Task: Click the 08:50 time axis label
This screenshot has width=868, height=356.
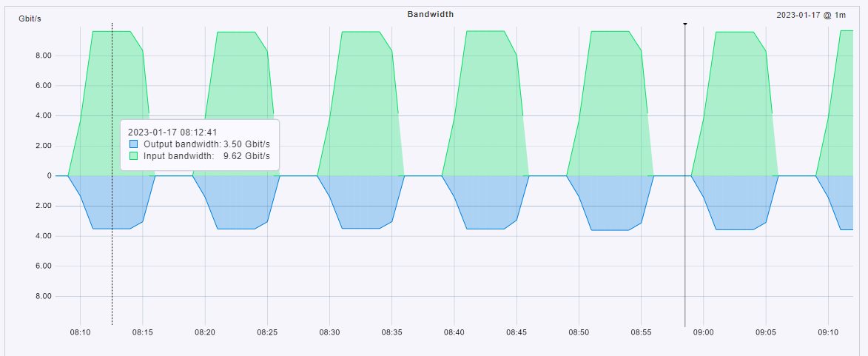Action: 579,332
